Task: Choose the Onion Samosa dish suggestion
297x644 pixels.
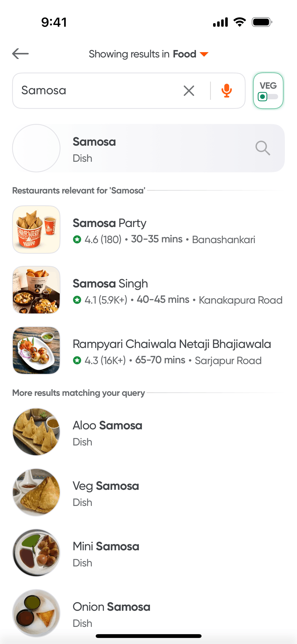Action: (x=111, y=607)
